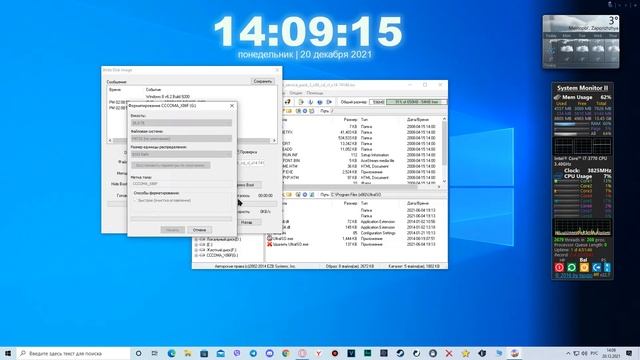Select CCCOMA_X86F(G:) drive in tree
The image size is (640, 360).
click(x=222, y=256)
